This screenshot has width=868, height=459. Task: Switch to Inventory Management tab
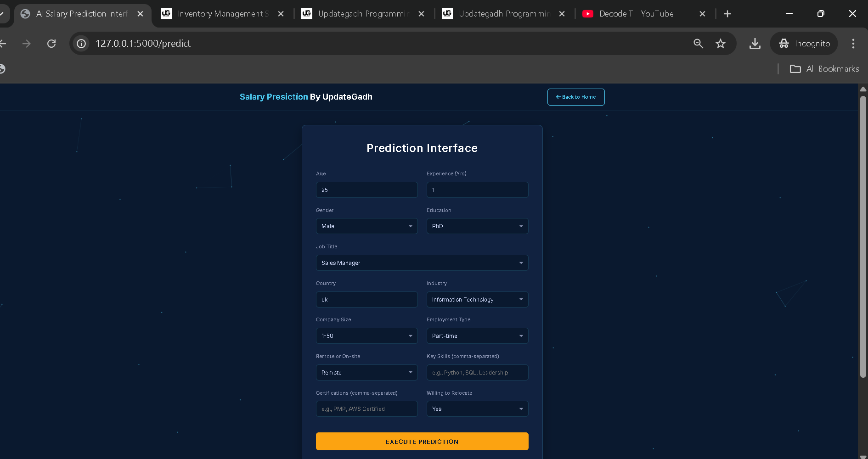pos(220,14)
